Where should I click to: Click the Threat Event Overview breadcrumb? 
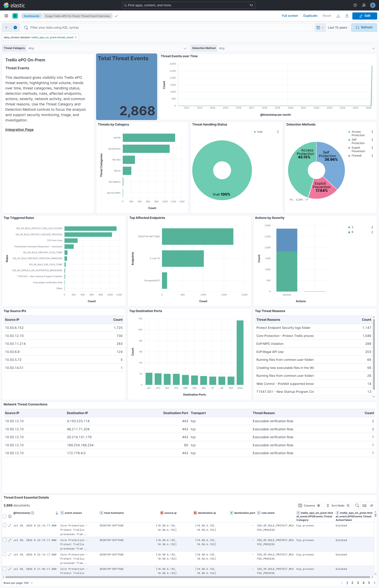(78, 16)
